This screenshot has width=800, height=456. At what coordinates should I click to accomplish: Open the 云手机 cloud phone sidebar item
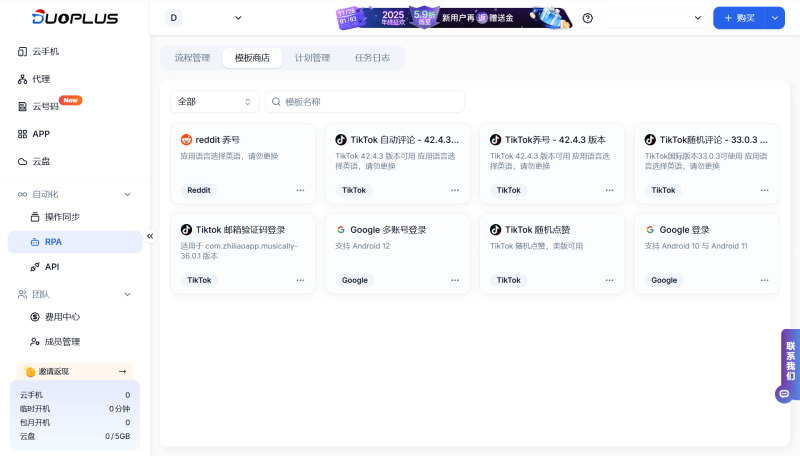tap(46, 51)
